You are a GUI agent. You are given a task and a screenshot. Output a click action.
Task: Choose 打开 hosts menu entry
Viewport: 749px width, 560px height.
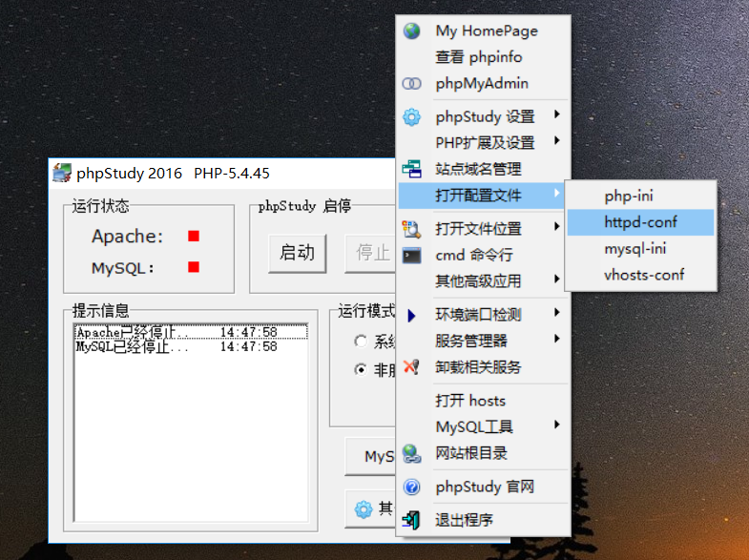484,401
